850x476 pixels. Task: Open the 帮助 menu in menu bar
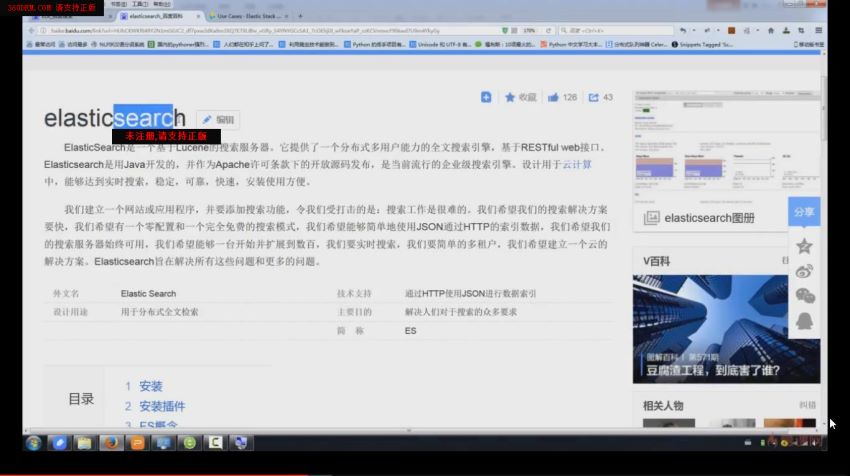pyautogui.click(x=162, y=4)
